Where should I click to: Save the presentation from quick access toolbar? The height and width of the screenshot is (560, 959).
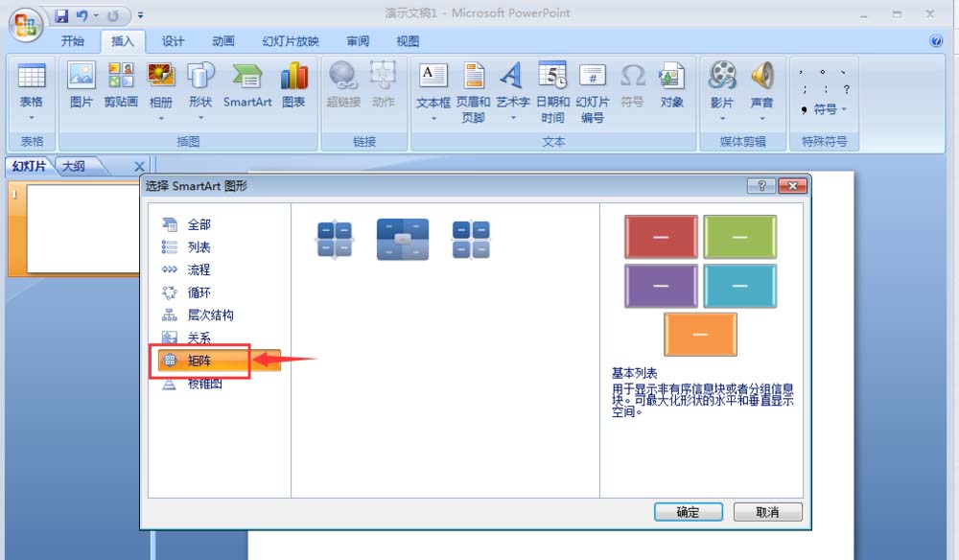61,16
